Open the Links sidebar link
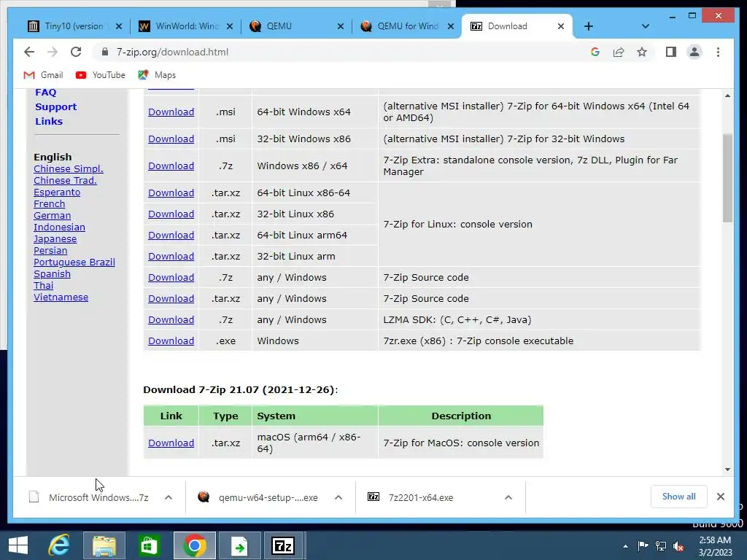This screenshot has height=560, width=747. 49,121
